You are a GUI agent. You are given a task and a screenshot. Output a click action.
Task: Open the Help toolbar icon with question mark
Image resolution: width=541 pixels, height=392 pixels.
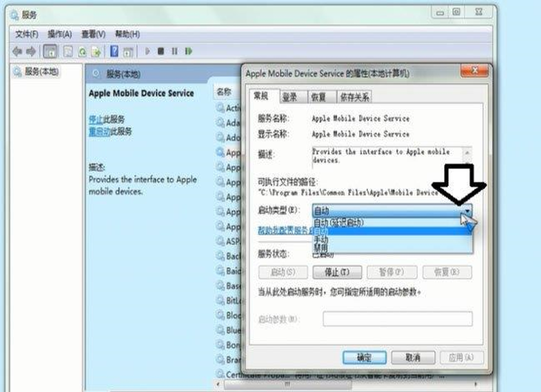point(114,51)
